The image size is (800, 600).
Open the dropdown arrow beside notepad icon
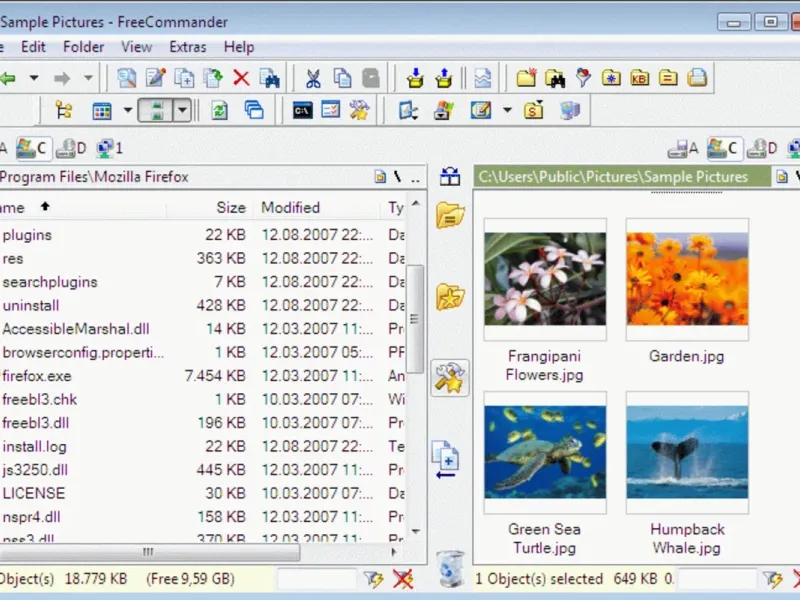[x=507, y=110]
